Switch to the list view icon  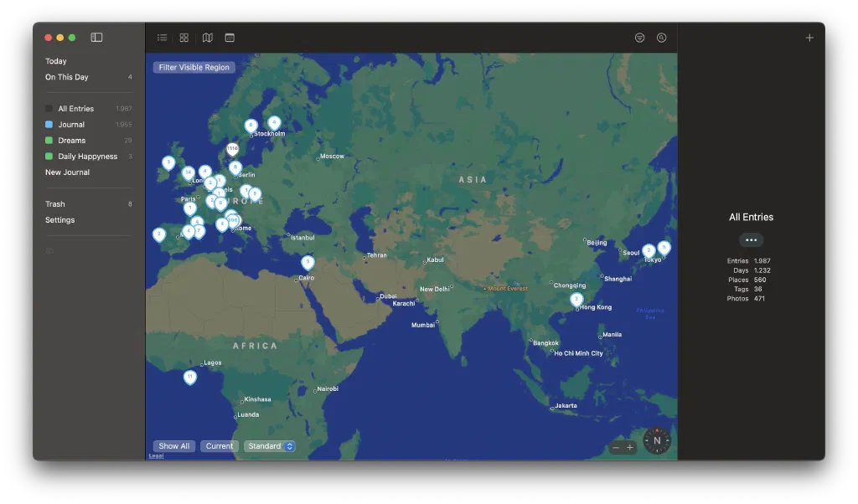click(162, 37)
